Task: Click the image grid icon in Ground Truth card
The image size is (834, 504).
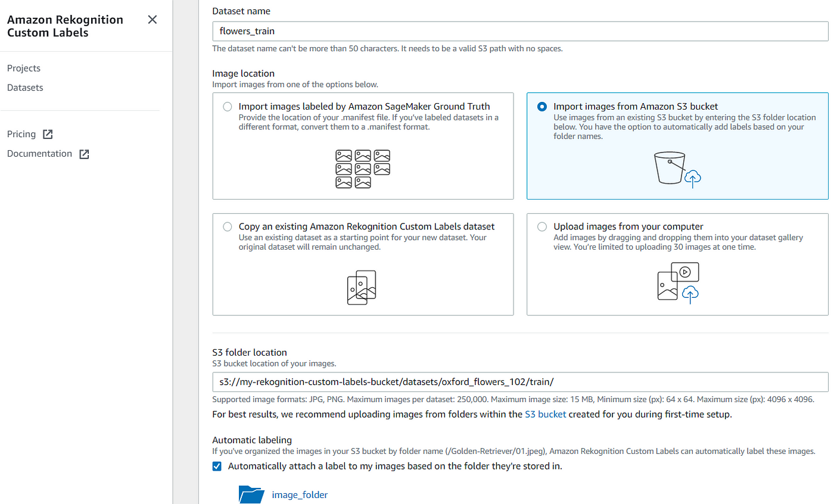Action: pyautogui.click(x=363, y=169)
